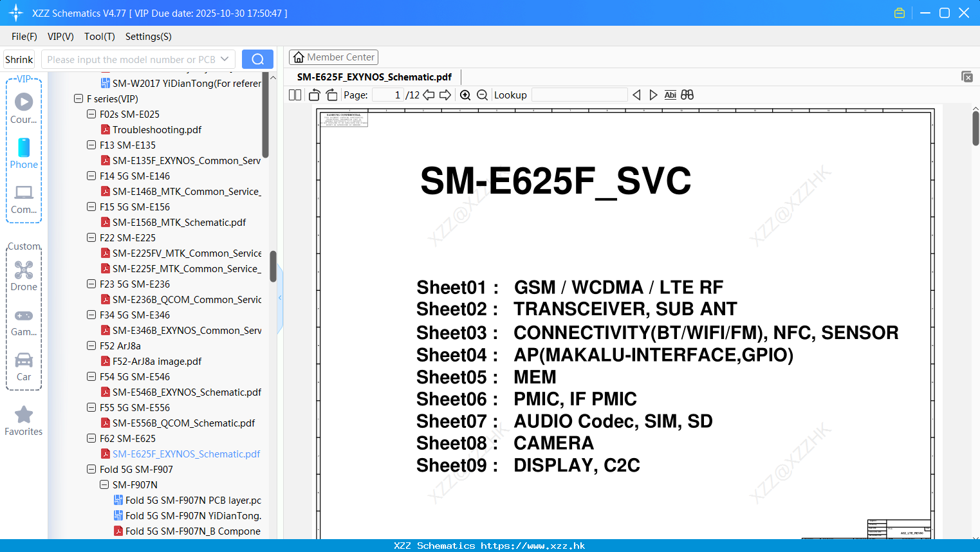Click the XZZ app logo
Image resolution: width=980 pixels, height=552 pixels.
16,13
